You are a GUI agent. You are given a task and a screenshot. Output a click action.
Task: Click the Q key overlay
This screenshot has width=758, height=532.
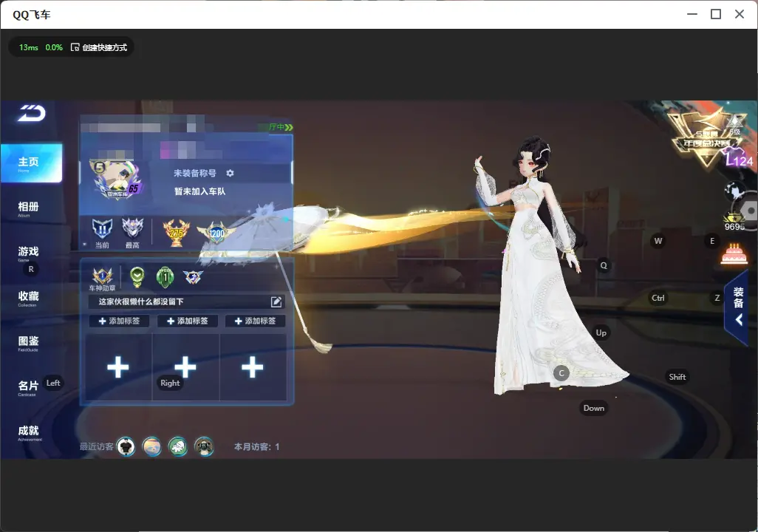point(604,265)
